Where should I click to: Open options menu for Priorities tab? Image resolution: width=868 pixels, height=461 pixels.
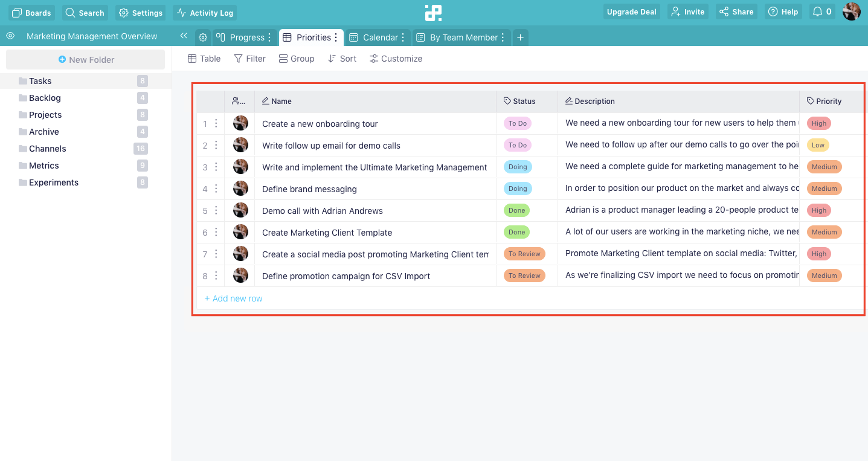336,37
